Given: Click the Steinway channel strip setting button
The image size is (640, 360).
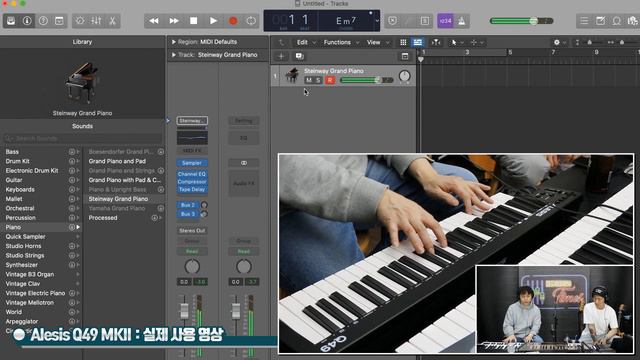Looking at the screenshot, I should pyautogui.click(x=192, y=121).
